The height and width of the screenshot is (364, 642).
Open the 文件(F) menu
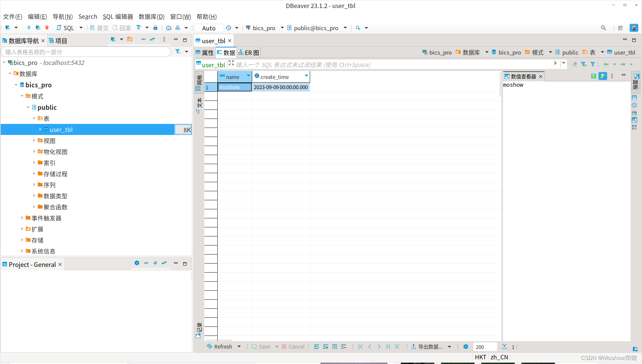[13, 17]
